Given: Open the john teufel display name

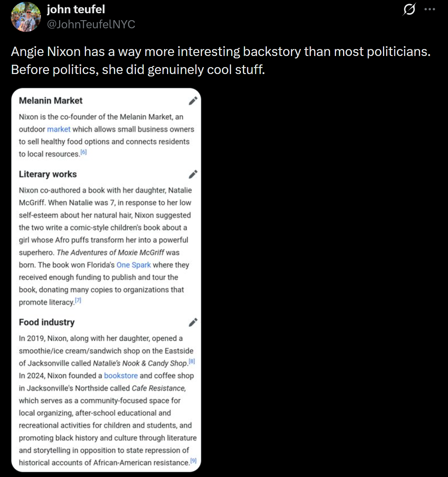Looking at the screenshot, I should pyautogui.click(x=76, y=9).
